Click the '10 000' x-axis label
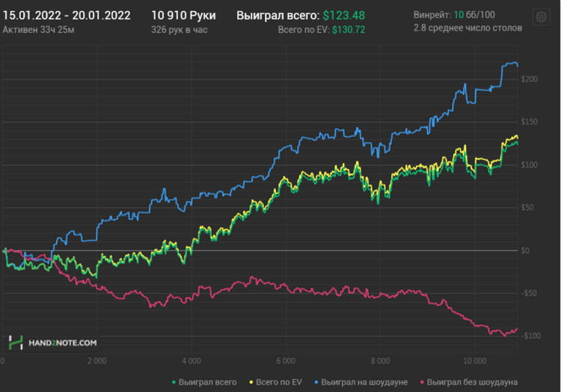Image resolution: width=561 pixels, height=392 pixels. point(475,361)
